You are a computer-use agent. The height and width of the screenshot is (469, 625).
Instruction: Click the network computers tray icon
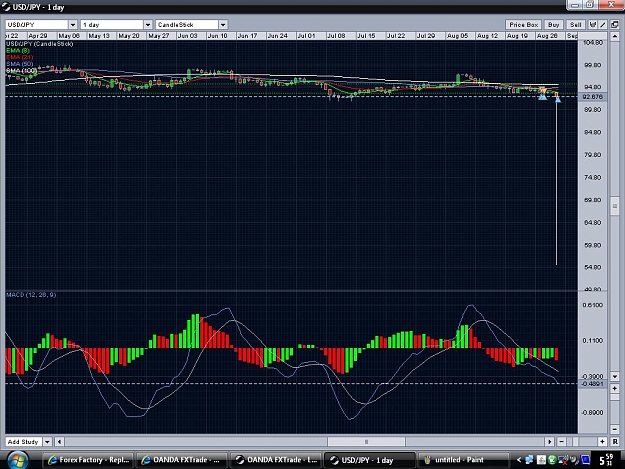coord(529,460)
